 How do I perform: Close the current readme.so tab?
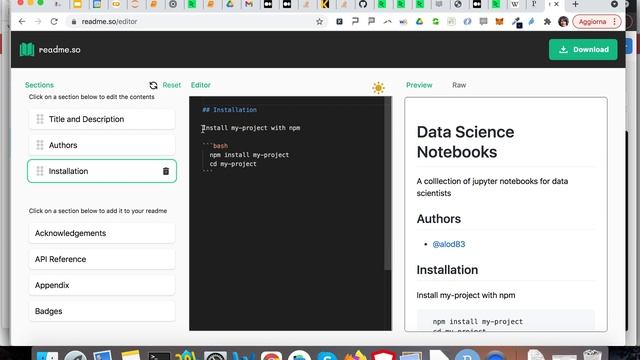point(556,4)
